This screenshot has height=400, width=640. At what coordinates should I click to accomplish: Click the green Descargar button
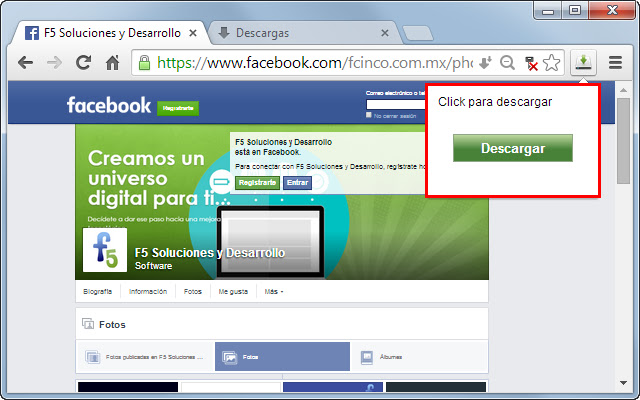click(513, 148)
